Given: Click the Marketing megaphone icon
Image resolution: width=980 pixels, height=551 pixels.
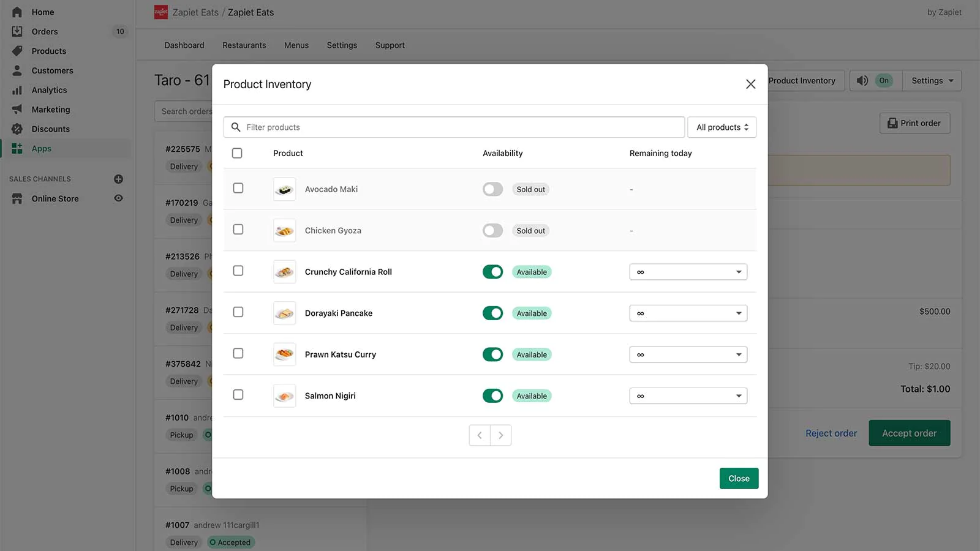Looking at the screenshot, I should (17, 110).
